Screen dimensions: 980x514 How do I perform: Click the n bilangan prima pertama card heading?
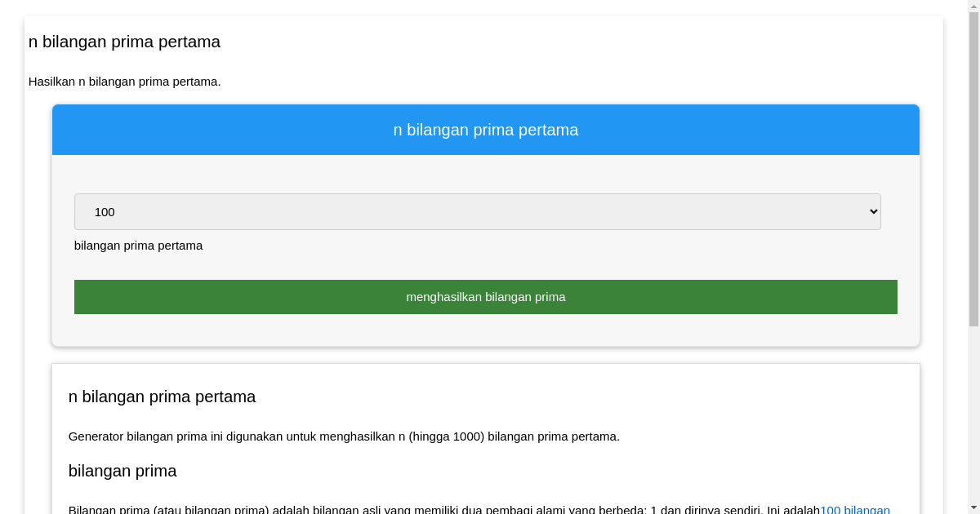pyautogui.click(x=161, y=397)
